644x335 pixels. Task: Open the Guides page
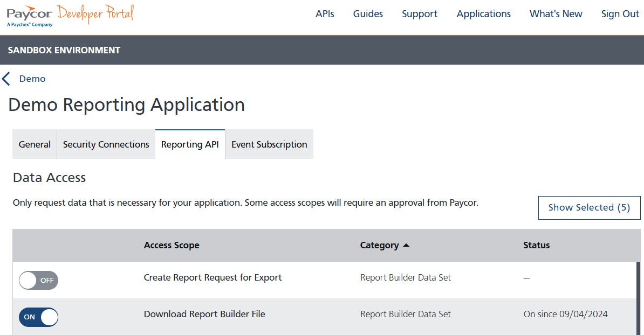click(367, 14)
